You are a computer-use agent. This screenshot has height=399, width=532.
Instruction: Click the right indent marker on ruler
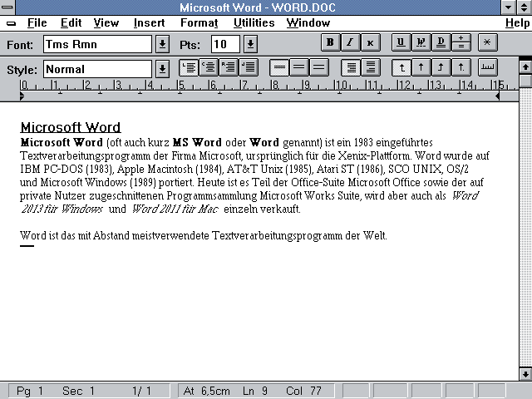[x=497, y=96]
